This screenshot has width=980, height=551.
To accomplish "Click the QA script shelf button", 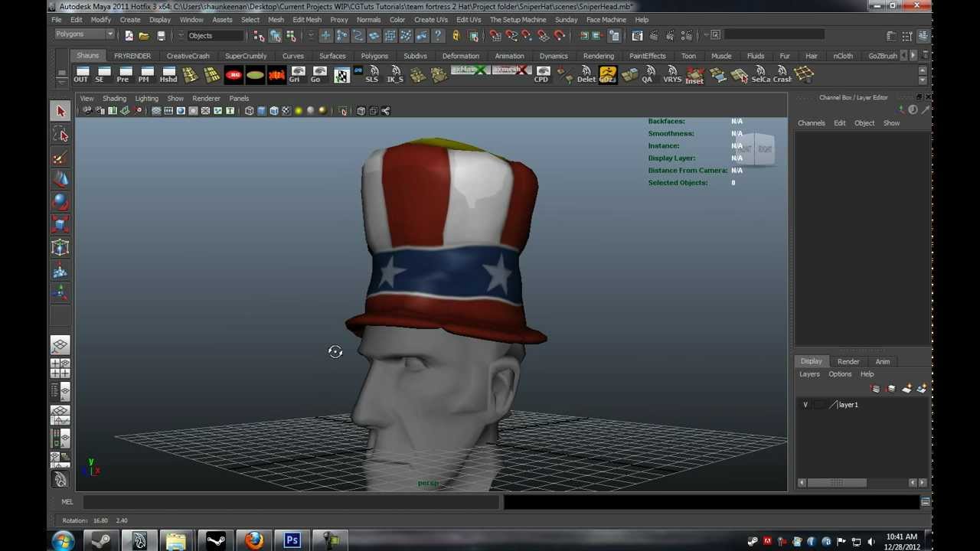I will pos(648,75).
